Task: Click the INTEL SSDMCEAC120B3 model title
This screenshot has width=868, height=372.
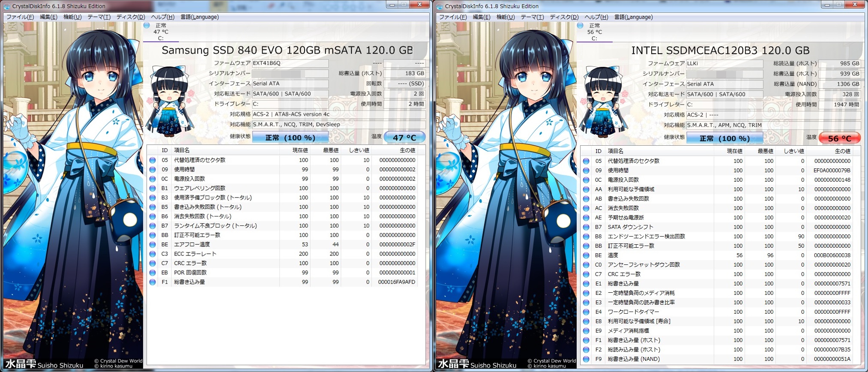Action: pyautogui.click(x=720, y=51)
